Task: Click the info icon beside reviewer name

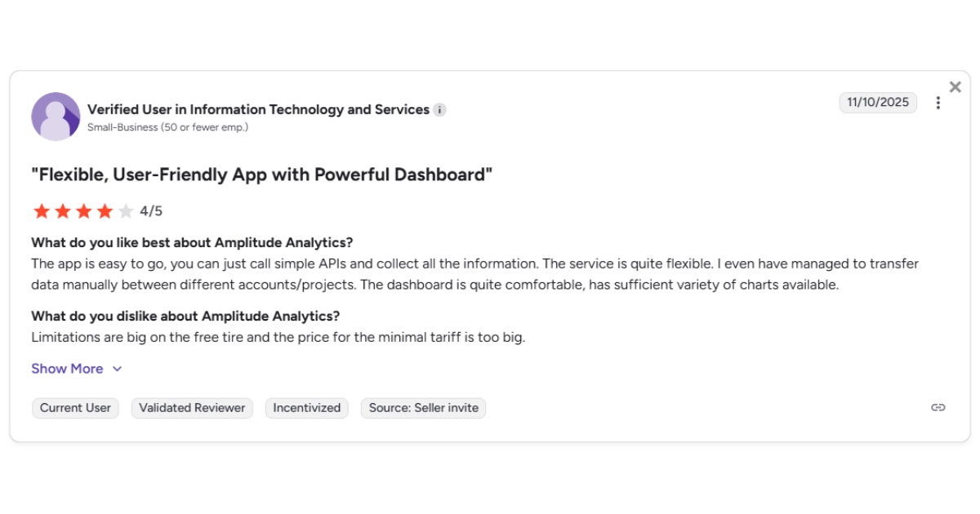Action: pos(439,110)
